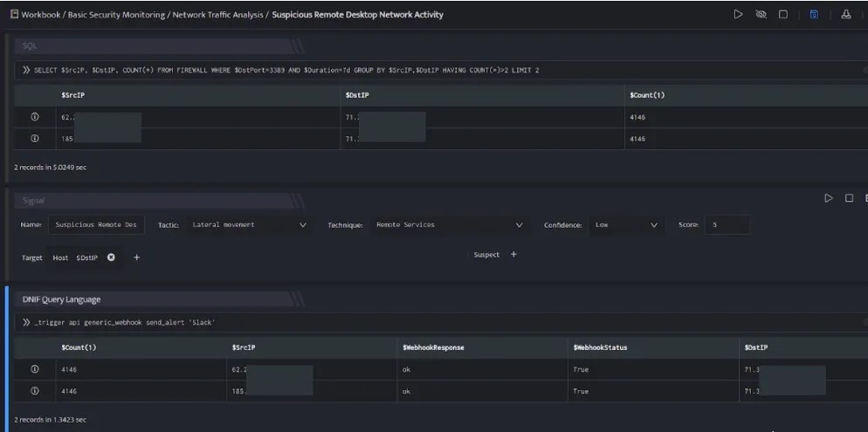Click $WebhookResponse column header

(433, 347)
